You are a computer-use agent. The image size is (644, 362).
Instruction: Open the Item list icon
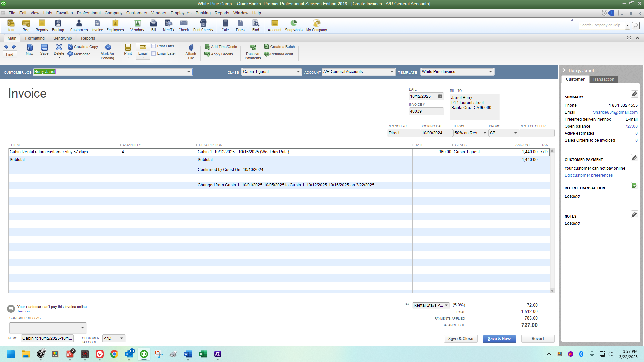click(11, 25)
